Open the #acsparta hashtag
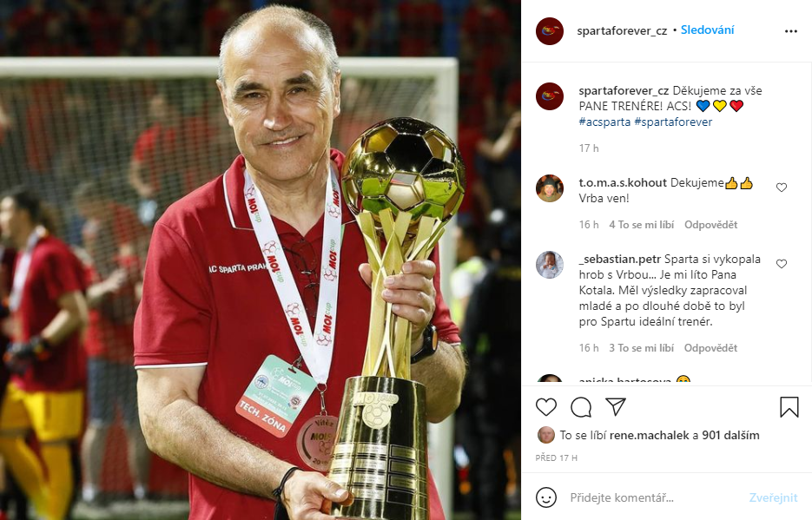 click(x=604, y=122)
